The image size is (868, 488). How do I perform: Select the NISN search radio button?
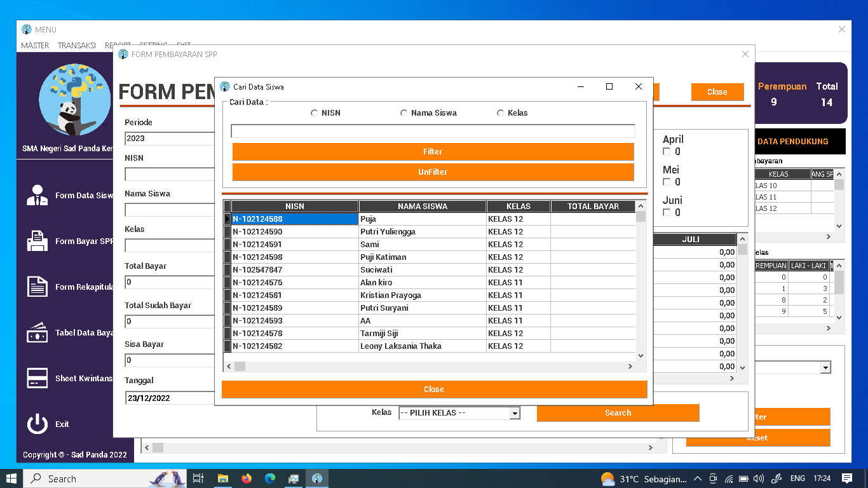[314, 112]
